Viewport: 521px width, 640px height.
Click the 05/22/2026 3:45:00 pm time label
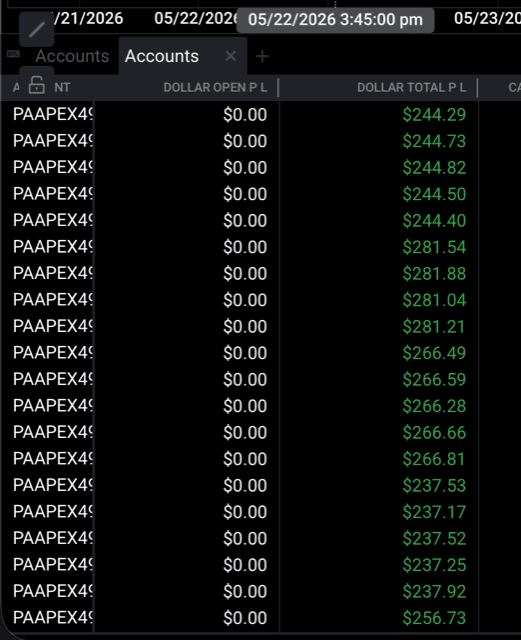pos(335,20)
